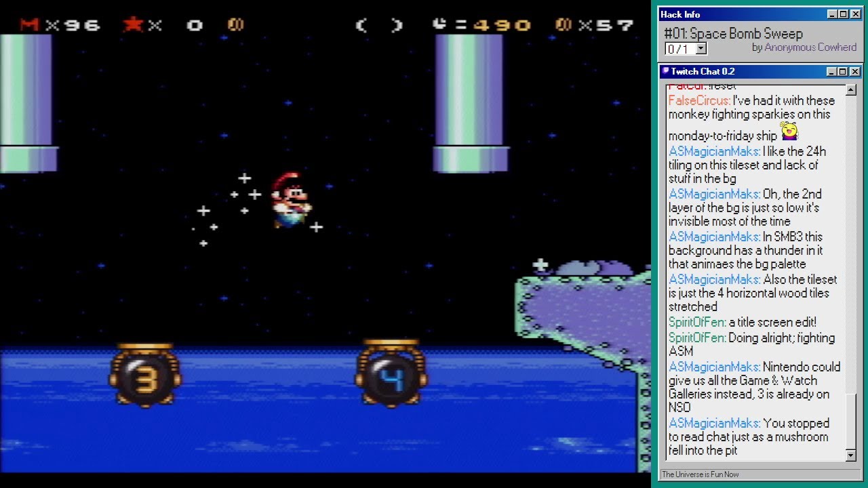Screen dimensions: 868x488
Task: Close the Twitch Chat 0.2 window
Action: coord(854,71)
